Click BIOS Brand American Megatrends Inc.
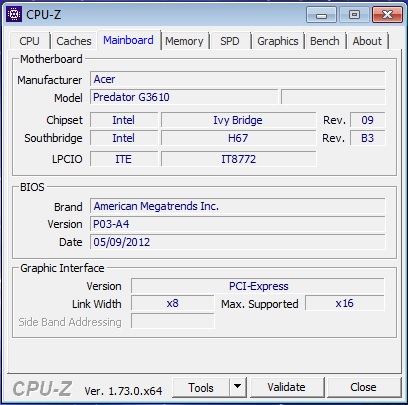This screenshot has height=405, width=408. [x=237, y=206]
